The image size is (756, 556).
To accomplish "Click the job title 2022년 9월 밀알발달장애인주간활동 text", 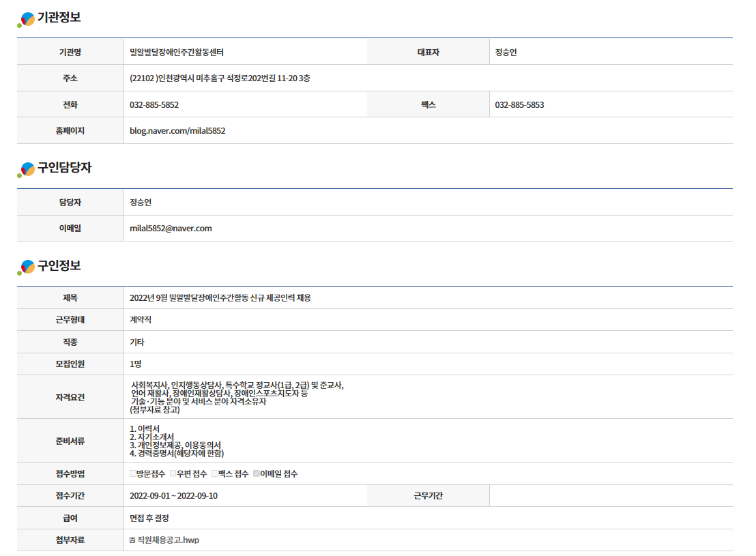I will (189, 298).
